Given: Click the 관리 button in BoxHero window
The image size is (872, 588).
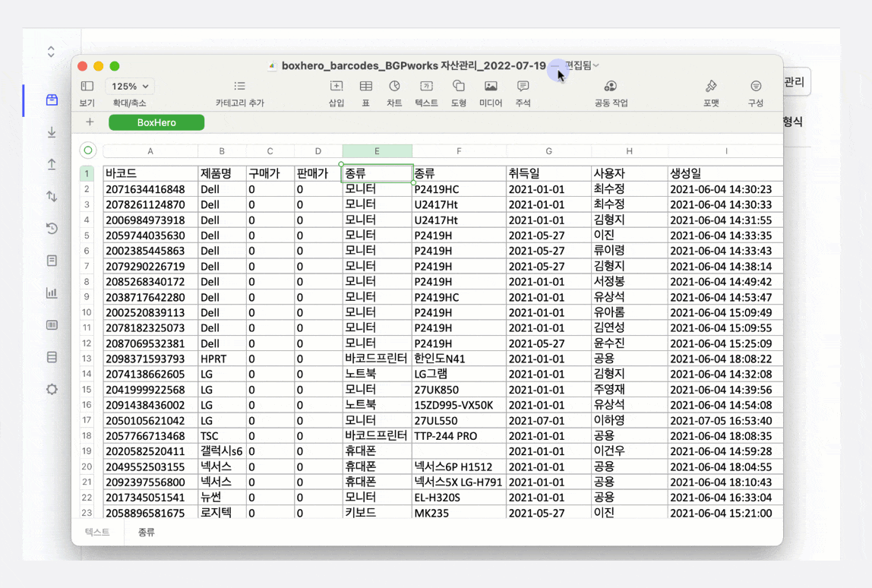Looking at the screenshot, I should point(795,82).
